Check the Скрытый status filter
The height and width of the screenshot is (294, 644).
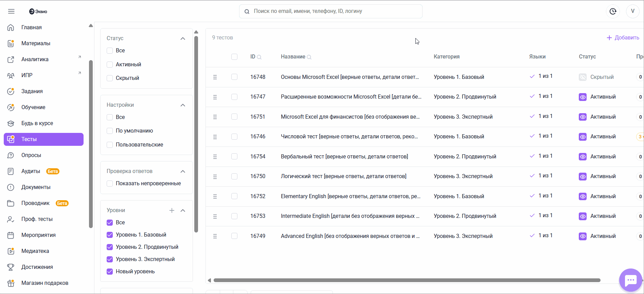point(110,78)
